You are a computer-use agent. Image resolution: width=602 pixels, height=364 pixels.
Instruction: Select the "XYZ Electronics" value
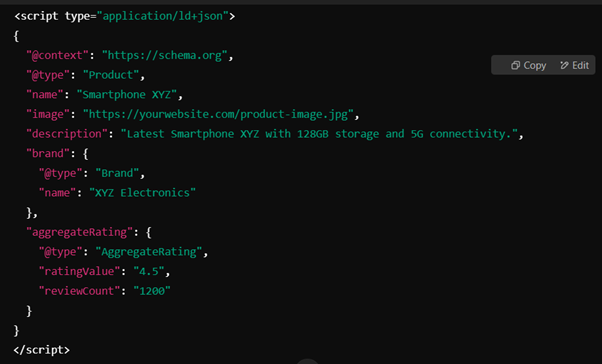tap(142, 192)
